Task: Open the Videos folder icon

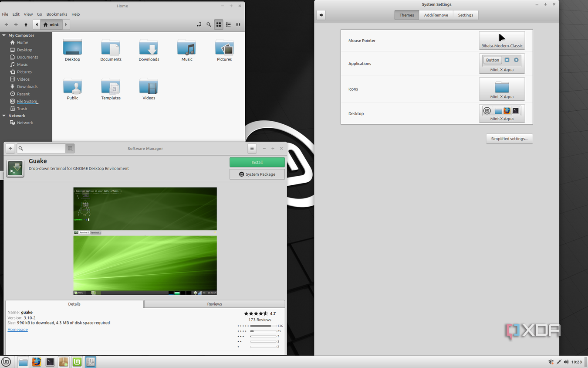Action: (x=149, y=86)
